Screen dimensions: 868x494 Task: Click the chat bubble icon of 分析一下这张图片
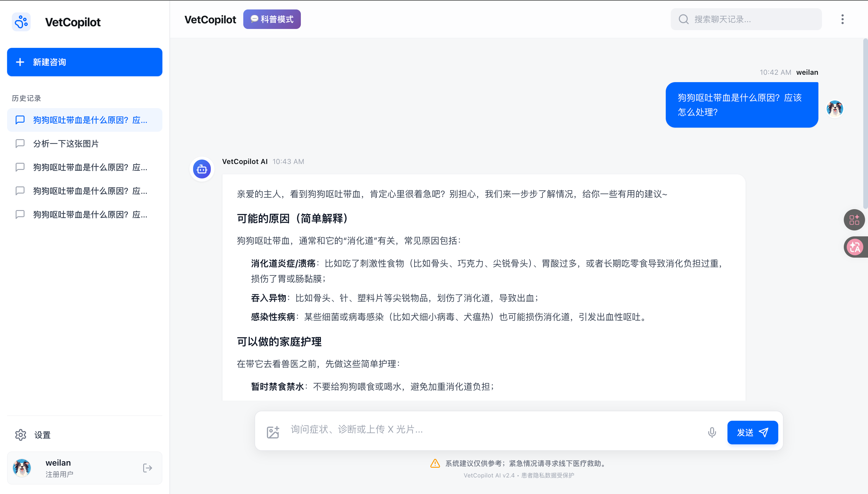(20, 144)
